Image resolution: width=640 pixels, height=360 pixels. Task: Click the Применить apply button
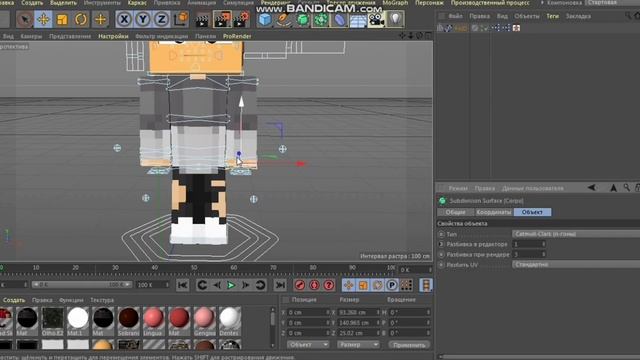coord(409,345)
